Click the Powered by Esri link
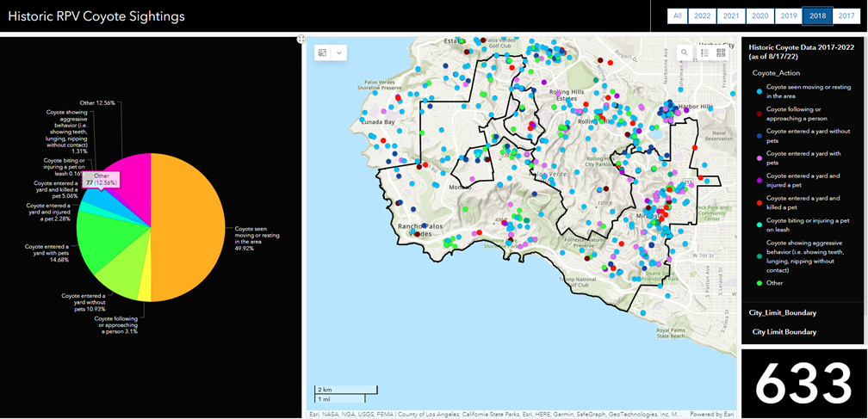 pos(713,414)
